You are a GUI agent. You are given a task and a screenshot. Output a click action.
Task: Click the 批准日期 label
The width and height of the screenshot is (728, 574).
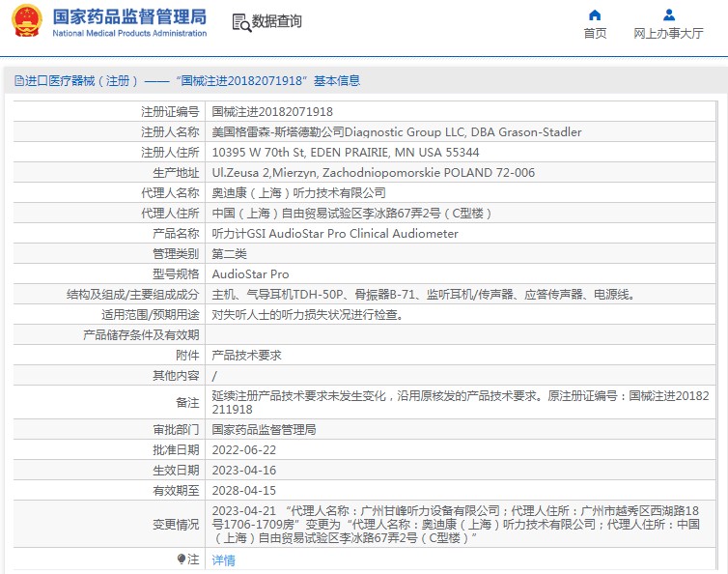click(176, 450)
